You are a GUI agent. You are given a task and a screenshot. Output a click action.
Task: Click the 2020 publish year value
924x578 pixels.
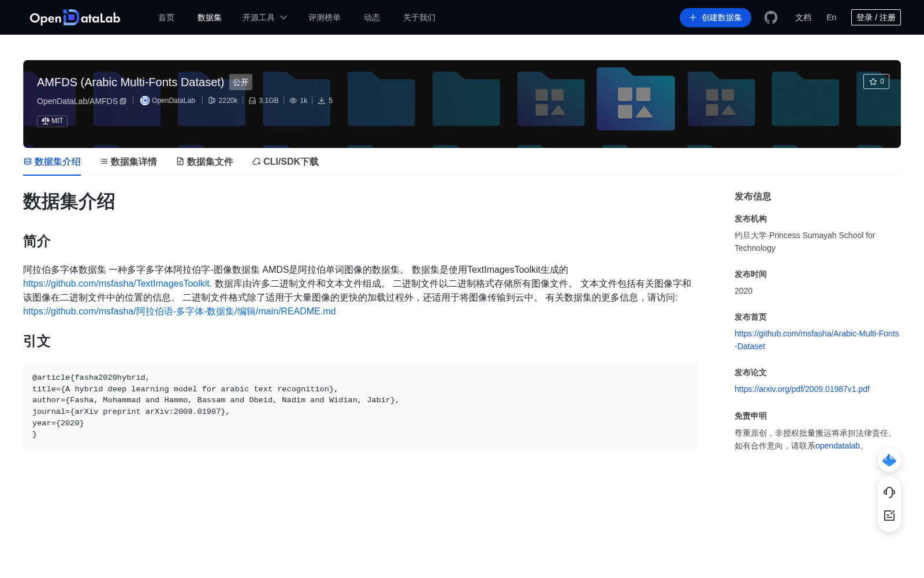pos(743,291)
